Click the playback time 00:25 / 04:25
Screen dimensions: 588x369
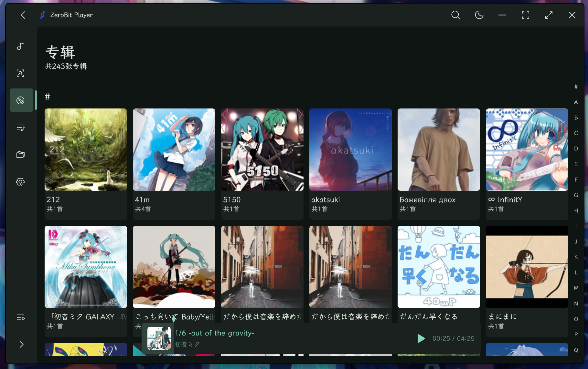coord(454,338)
